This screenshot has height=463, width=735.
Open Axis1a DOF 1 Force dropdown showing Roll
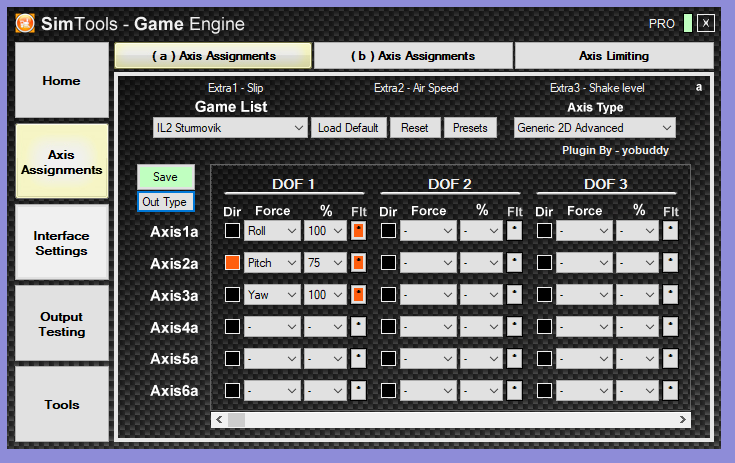tap(272, 231)
